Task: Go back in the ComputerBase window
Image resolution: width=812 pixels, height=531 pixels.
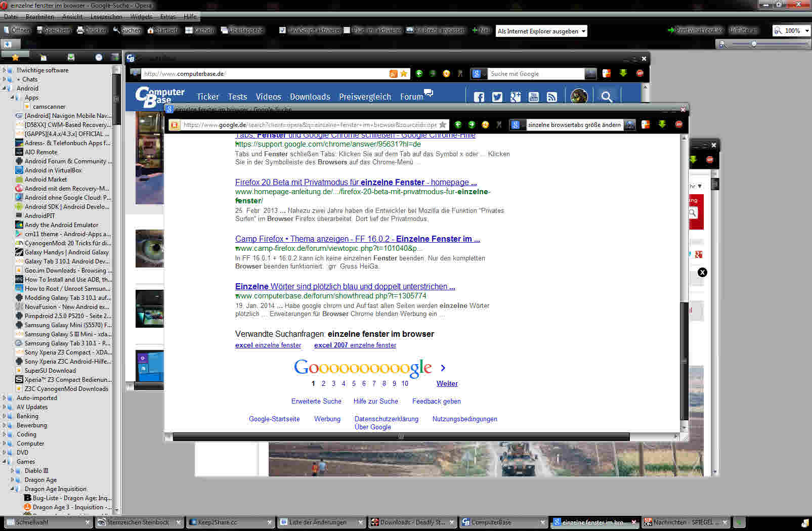Action: (419, 74)
